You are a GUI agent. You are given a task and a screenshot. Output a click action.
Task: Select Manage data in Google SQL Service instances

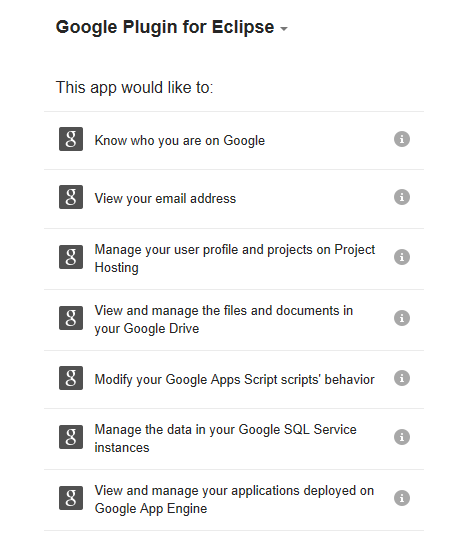tap(225, 439)
